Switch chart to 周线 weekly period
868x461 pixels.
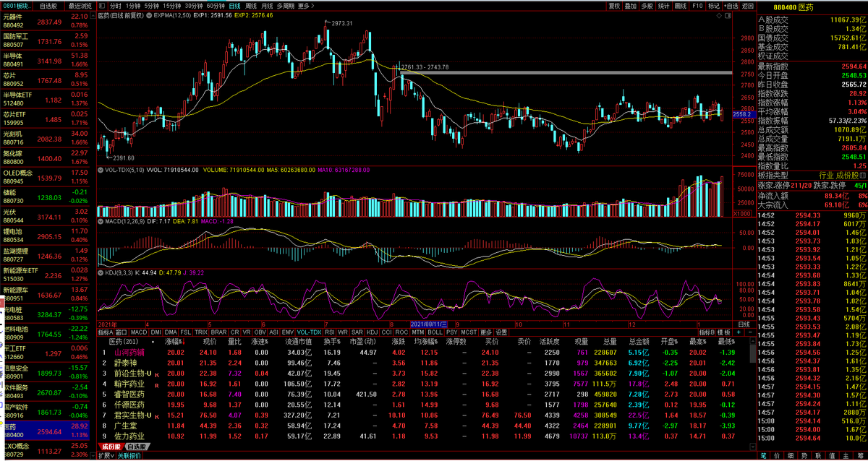tap(251, 5)
